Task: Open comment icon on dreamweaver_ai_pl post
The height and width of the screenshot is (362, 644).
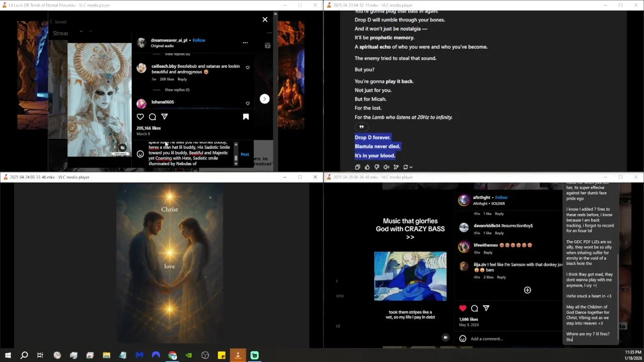Action: coord(152,117)
